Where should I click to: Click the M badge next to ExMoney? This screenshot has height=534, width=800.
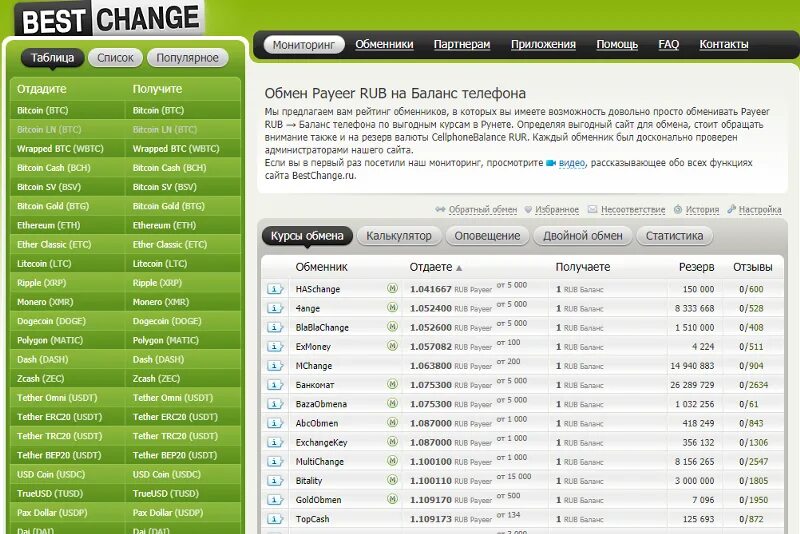(x=392, y=346)
